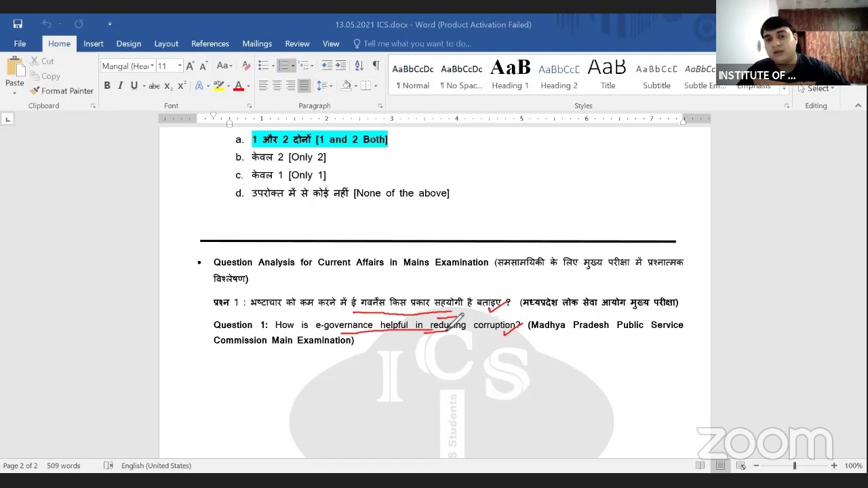
Task: Open the Font dialog launcher
Action: tap(250, 106)
